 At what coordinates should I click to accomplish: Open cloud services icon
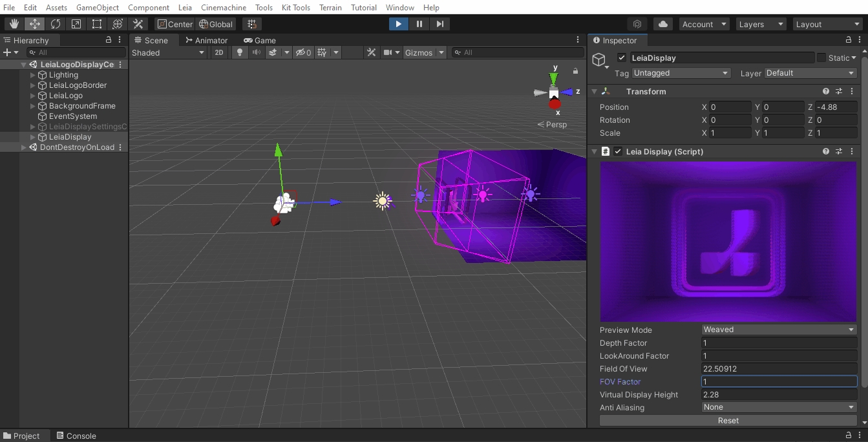[662, 24]
